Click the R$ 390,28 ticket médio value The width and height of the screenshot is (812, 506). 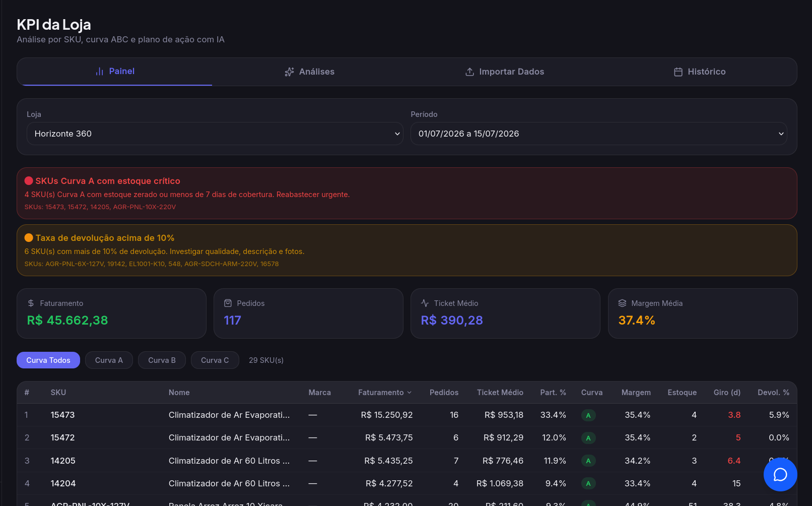[x=452, y=321]
